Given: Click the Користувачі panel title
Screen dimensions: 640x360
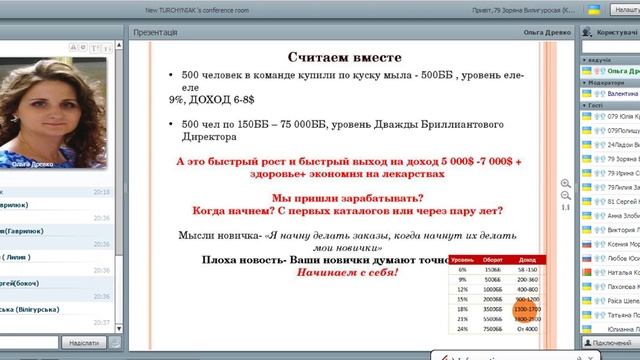Looking at the screenshot, I should point(618,32).
